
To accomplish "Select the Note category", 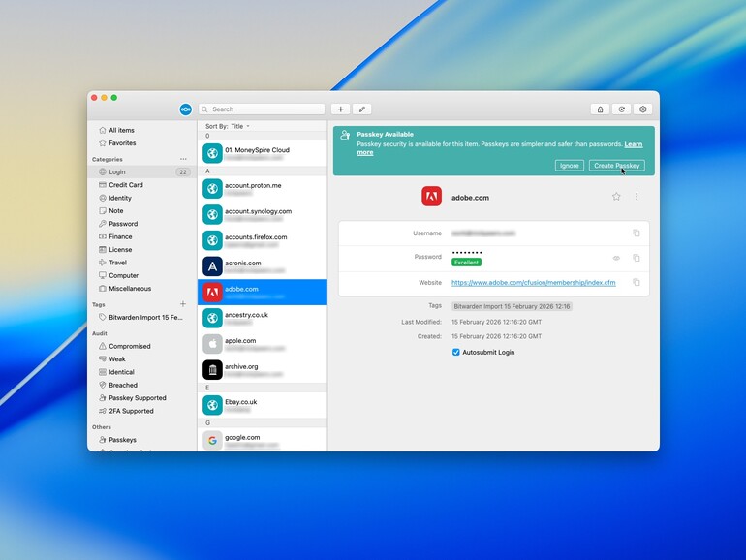I will 141,211.
